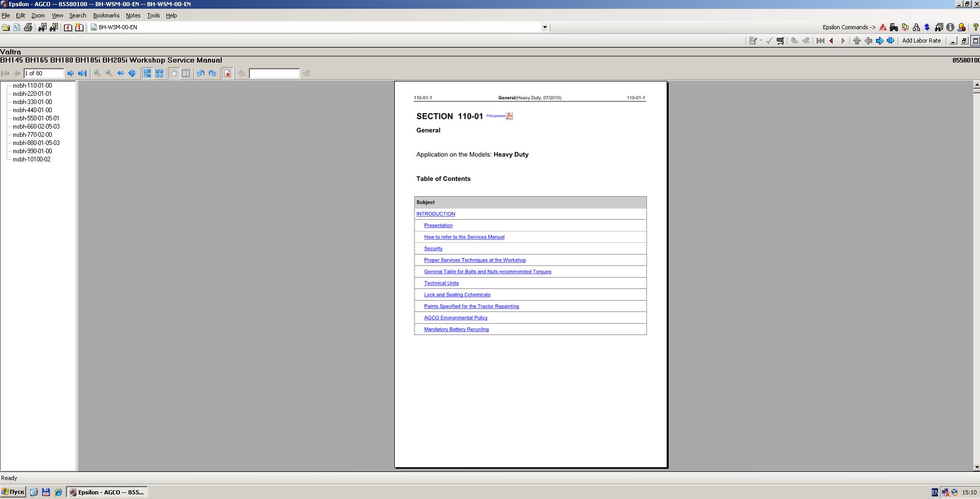This screenshot has height=499, width=980.
Task: Open binoculars search with number sign
Action: [42, 27]
